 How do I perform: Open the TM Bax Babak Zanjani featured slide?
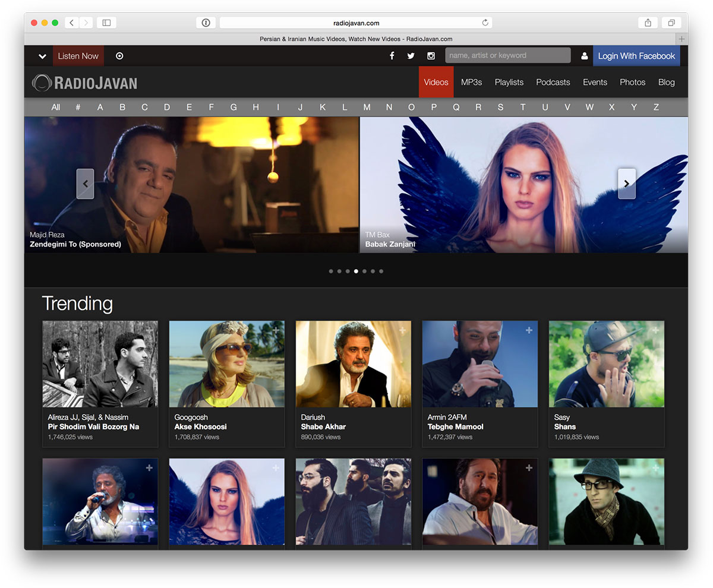(524, 185)
